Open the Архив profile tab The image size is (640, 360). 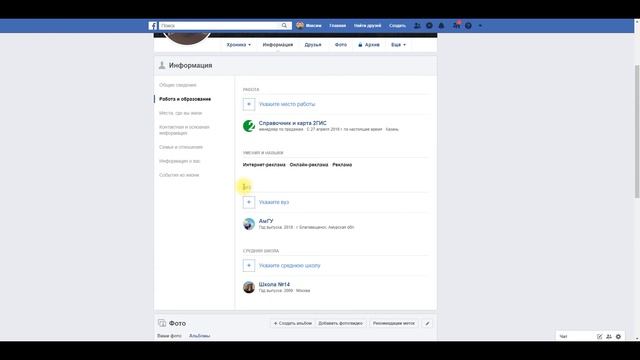(x=369, y=45)
